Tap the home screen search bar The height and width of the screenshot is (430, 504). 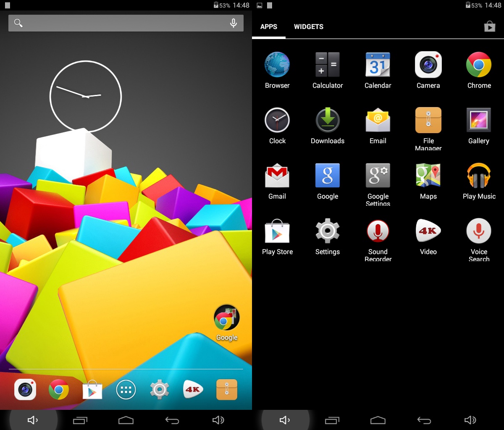[126, 23]
